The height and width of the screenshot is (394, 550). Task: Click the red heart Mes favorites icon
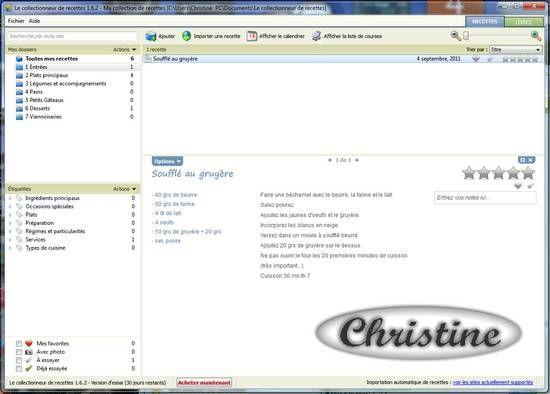click(x=29, y=343)
